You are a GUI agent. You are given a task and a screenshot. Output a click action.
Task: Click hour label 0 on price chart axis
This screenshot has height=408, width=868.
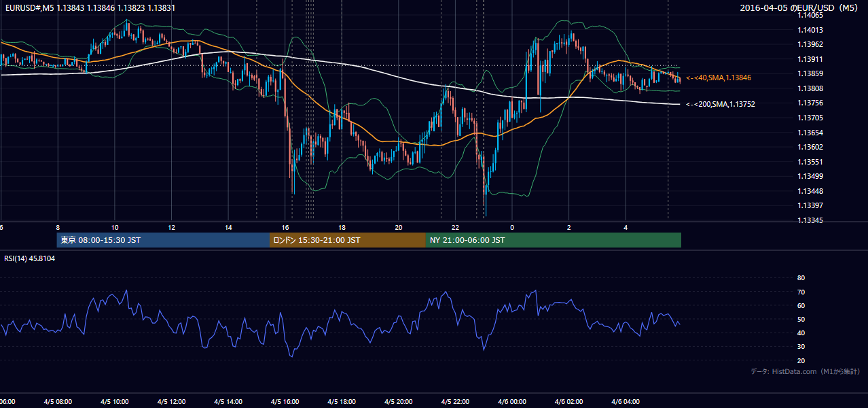click(512, 227)
